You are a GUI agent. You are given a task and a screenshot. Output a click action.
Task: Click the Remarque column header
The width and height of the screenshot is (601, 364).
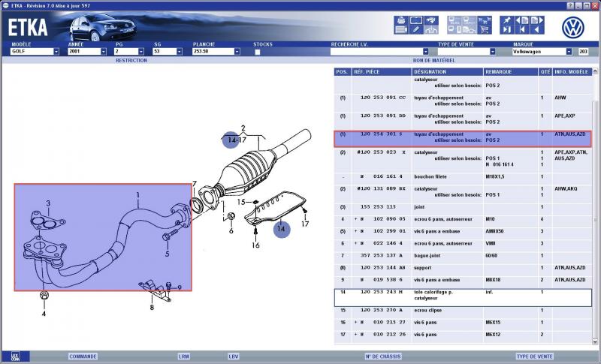coord(511,72)
